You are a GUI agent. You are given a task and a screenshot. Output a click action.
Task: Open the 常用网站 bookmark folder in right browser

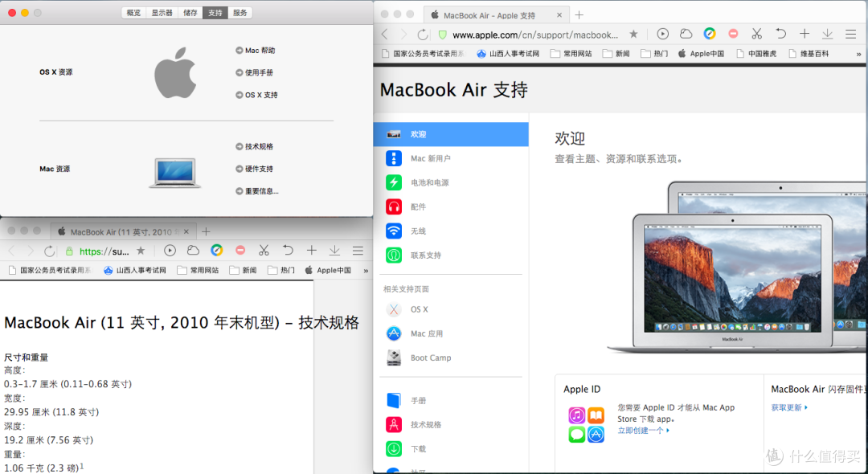[571, 54]
